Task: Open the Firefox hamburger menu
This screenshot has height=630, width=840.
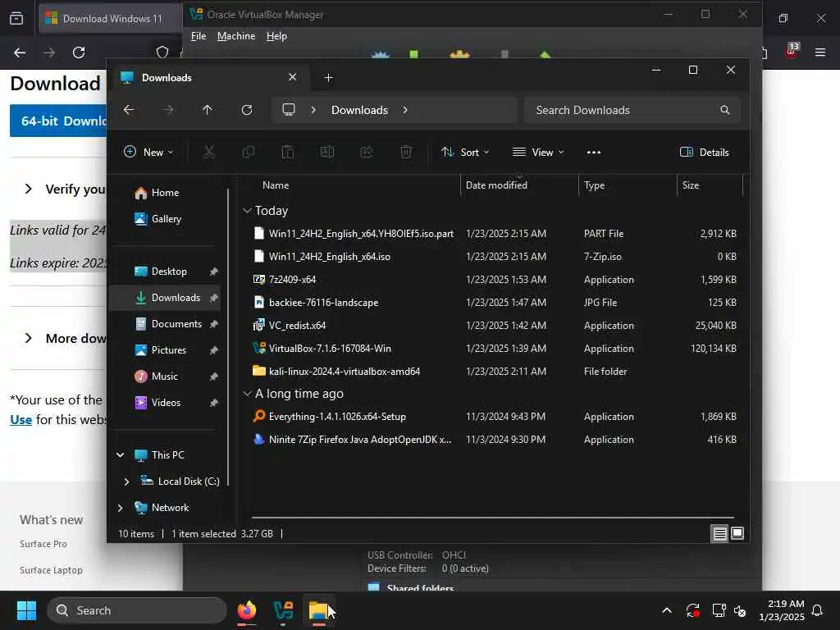Action: (x=820, y=52)
